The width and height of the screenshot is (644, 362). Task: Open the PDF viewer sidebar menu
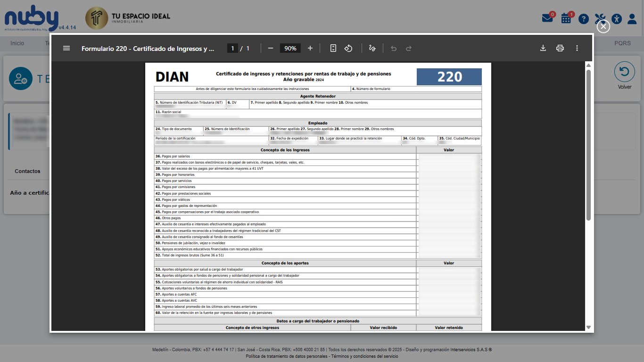click(66, 48)
